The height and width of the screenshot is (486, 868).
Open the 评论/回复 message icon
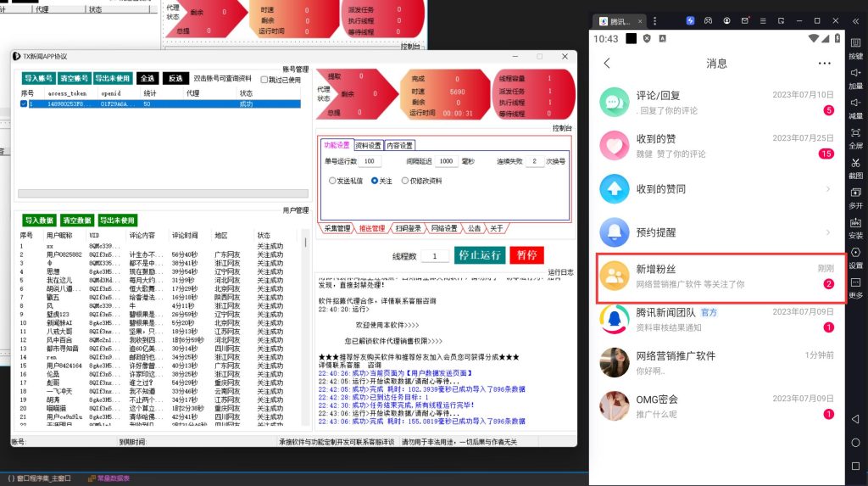click(x=614, y=103)
